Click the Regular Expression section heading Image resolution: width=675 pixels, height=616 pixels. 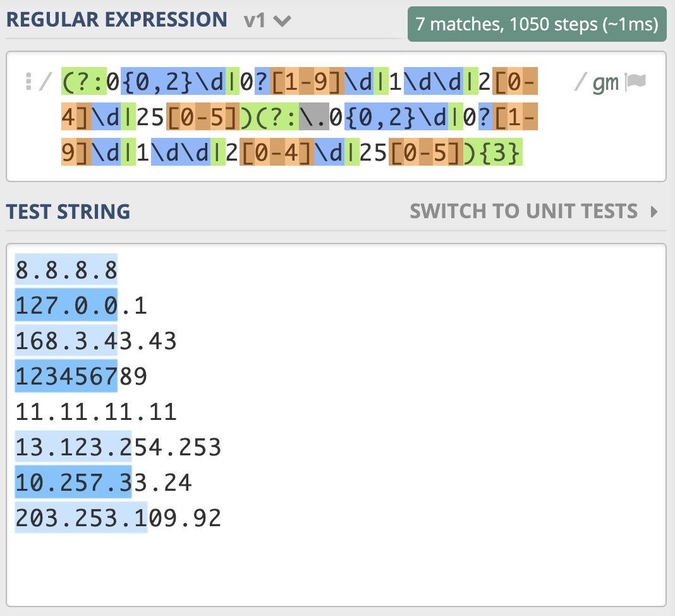click(116, 20)
